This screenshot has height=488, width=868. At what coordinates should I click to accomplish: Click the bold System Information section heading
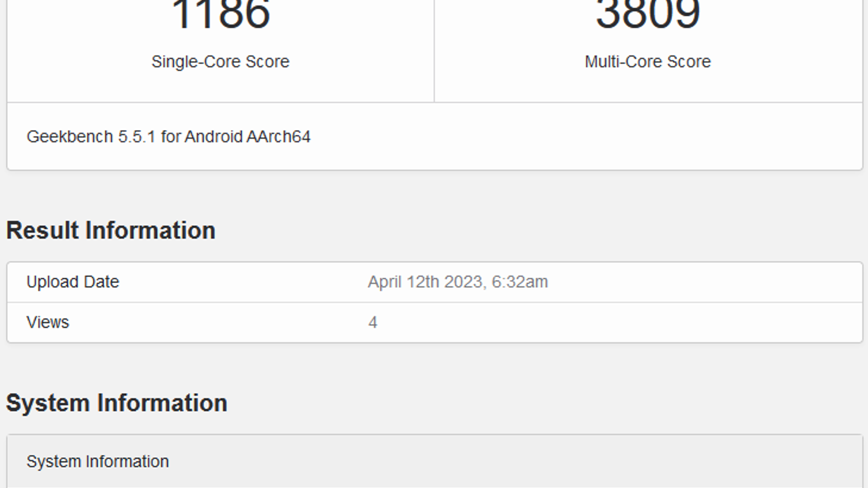tap(117, 403)
